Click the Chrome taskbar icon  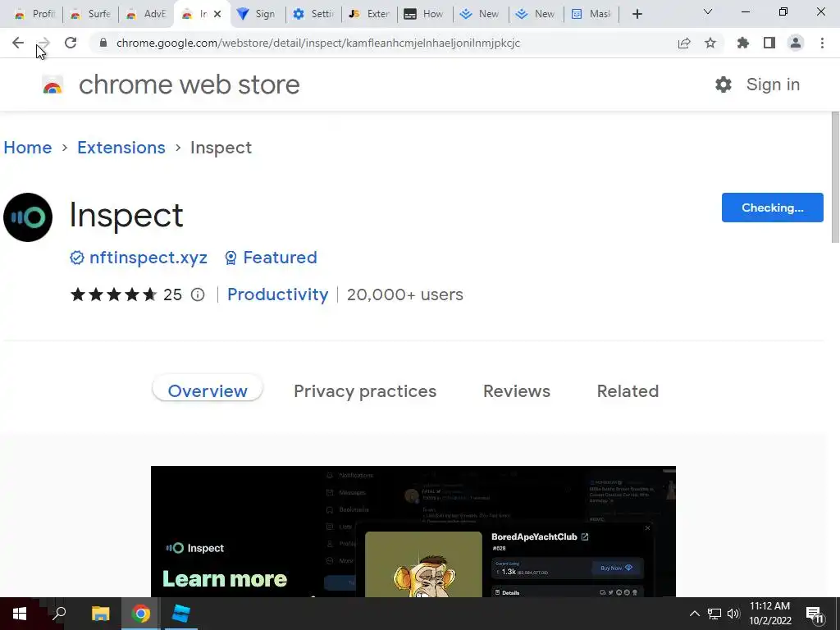(141, 614)
